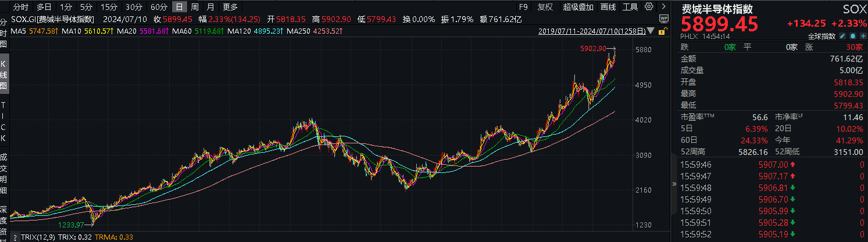
Task: Click the 全球指数 link
Action: coord(821,36)
